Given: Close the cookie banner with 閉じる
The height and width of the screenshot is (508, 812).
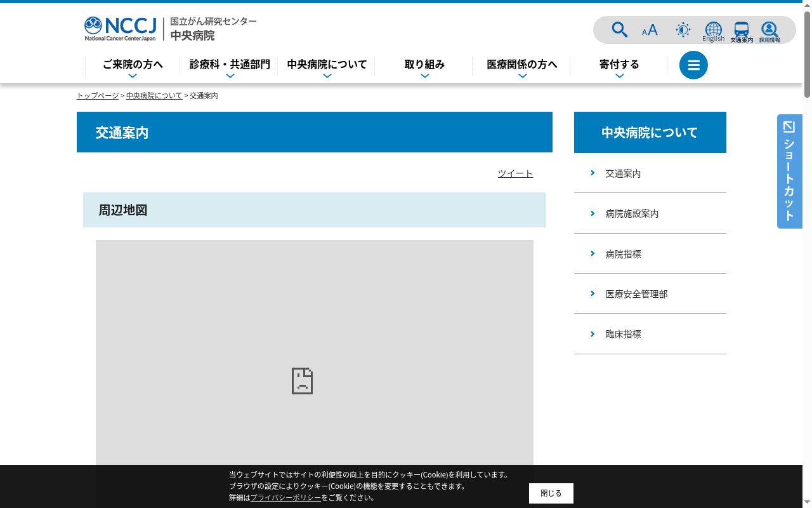Looking at the screenshot, I should pyautogui.click(x=551, y=493).
